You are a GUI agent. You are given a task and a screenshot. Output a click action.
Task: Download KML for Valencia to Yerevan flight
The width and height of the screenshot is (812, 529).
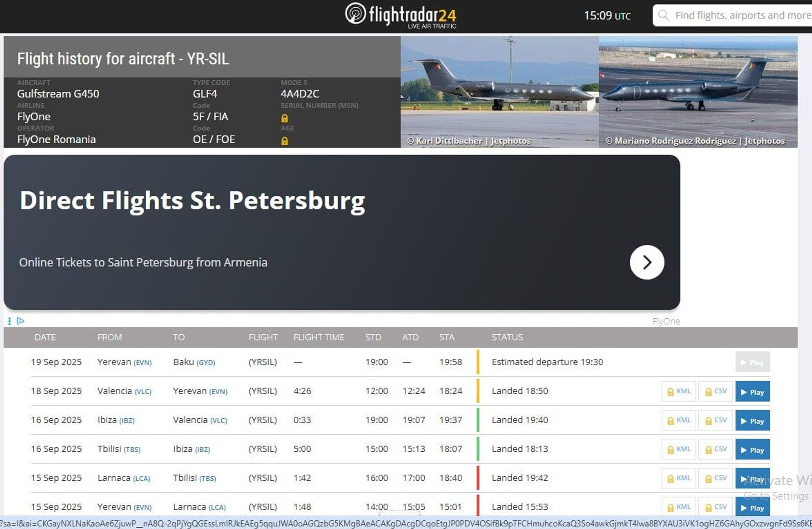pos(678,391)
